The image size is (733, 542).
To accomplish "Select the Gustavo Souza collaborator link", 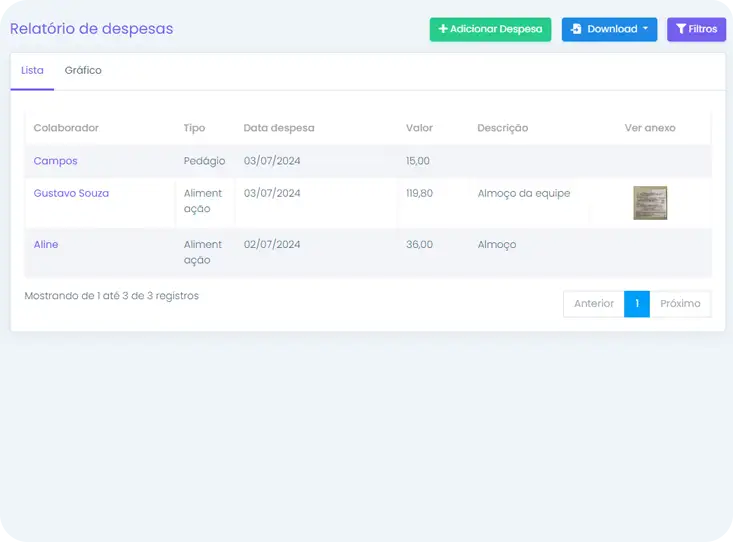I will (x=71, y=193).
